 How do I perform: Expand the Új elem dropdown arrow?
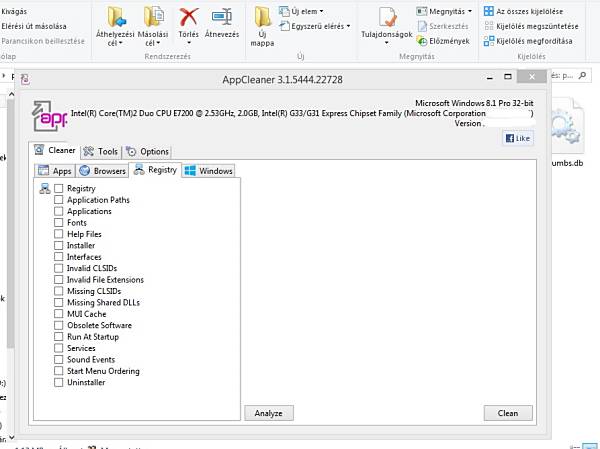pos(321,11)
